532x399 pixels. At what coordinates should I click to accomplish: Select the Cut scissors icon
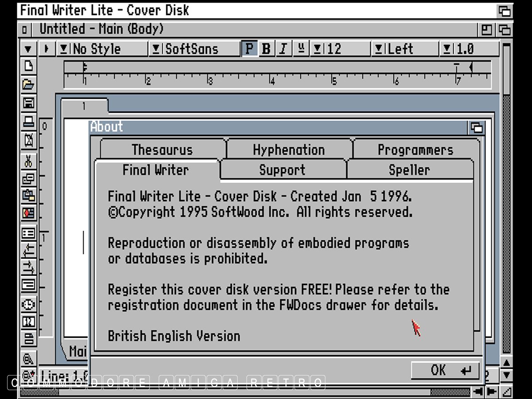(x=28, y=161)
